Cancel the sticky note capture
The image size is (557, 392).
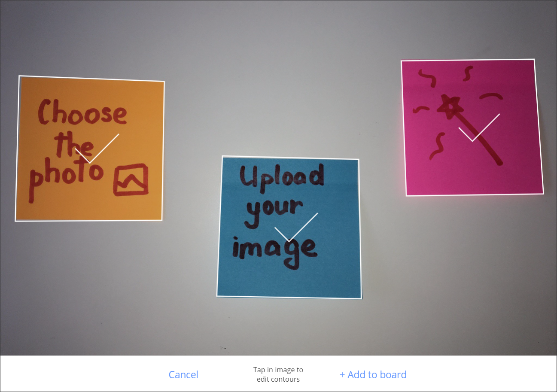[x=183, y=374]
